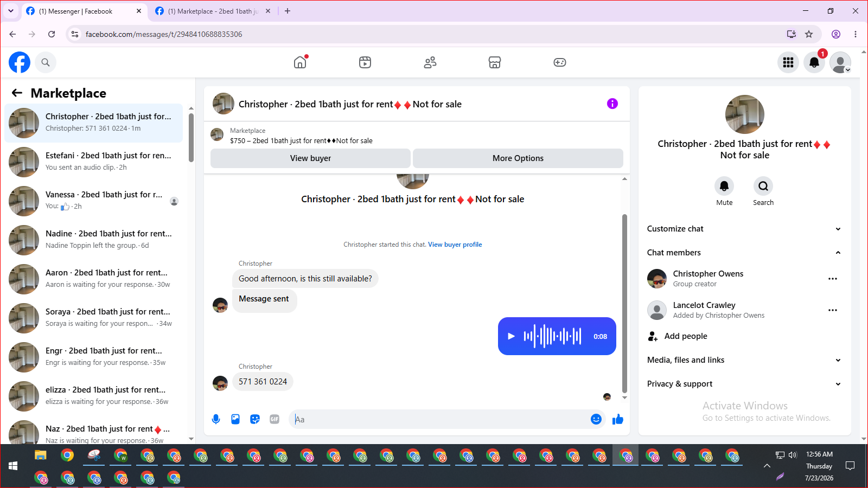
Task: Play the 0:08 audio clip
Action: pyautogui.click(x=511, y=336)
